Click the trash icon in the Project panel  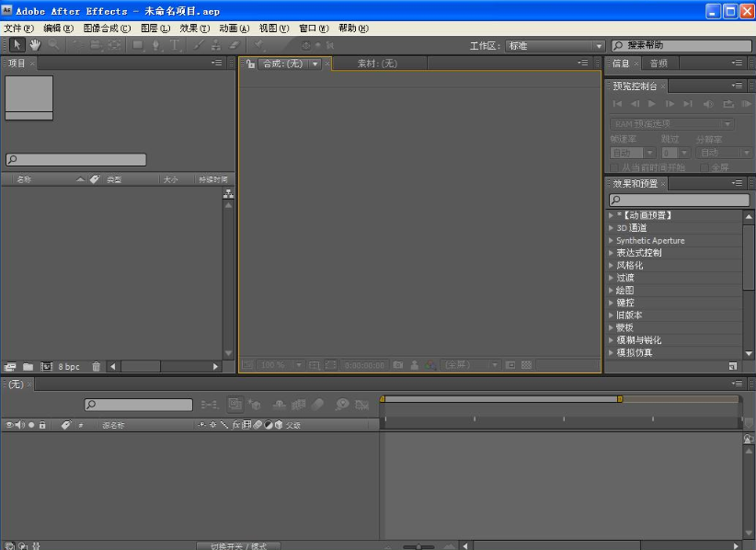click(x=97, y=366)
